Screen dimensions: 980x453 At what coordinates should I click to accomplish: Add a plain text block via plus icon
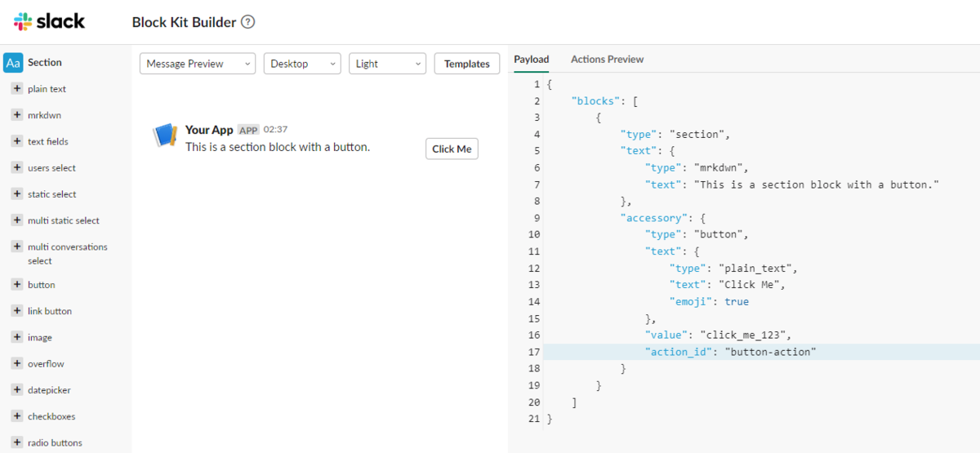16,89
